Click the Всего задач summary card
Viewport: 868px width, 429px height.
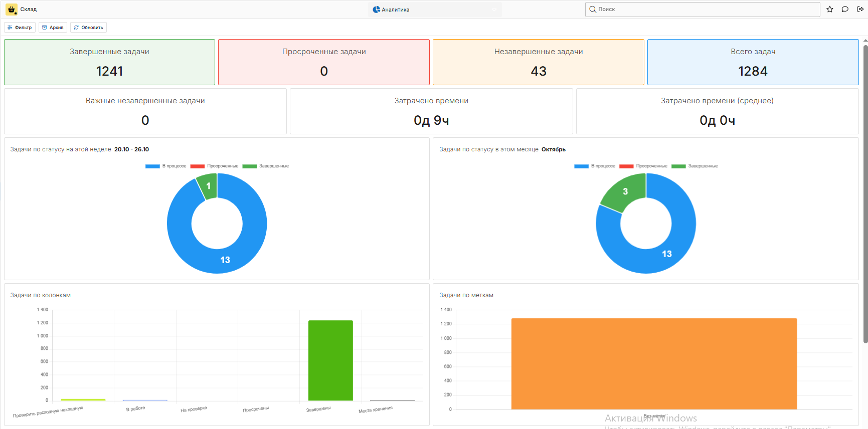[753, 62]
